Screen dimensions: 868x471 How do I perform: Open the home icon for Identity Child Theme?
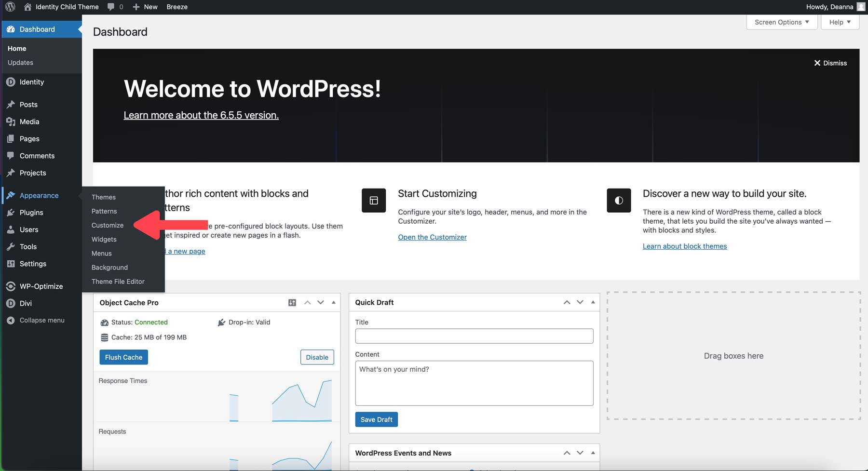point(27,7)
